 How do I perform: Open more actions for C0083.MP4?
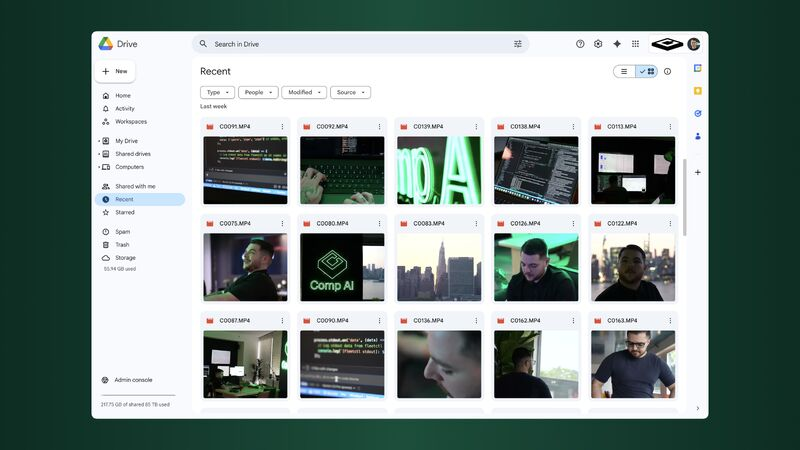coord(476,223)
